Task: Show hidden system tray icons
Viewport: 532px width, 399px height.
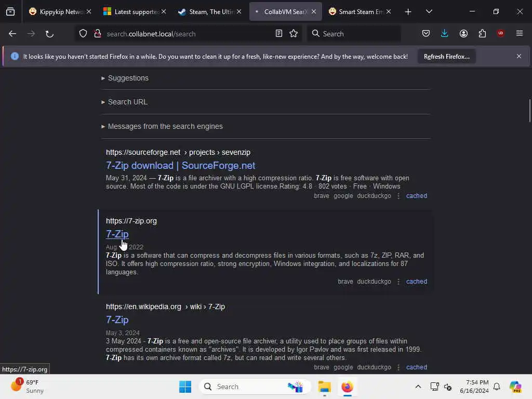Action: click(418, 387)
